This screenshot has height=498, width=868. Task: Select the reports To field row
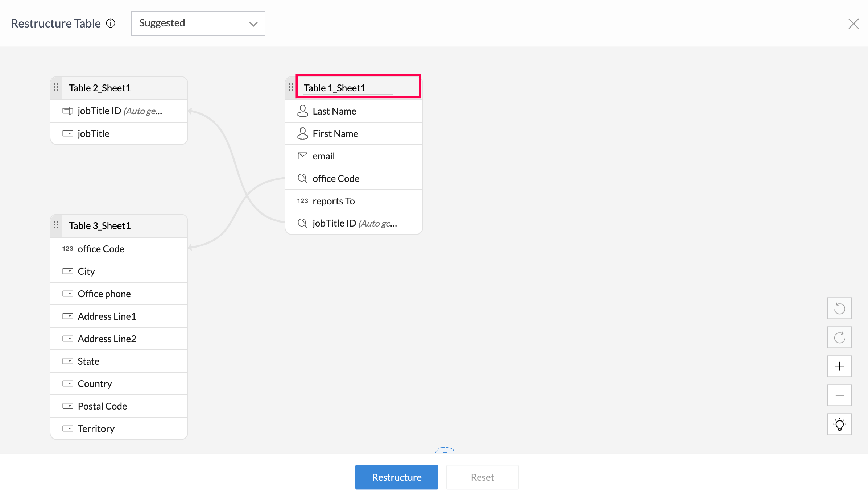(354, 201)
